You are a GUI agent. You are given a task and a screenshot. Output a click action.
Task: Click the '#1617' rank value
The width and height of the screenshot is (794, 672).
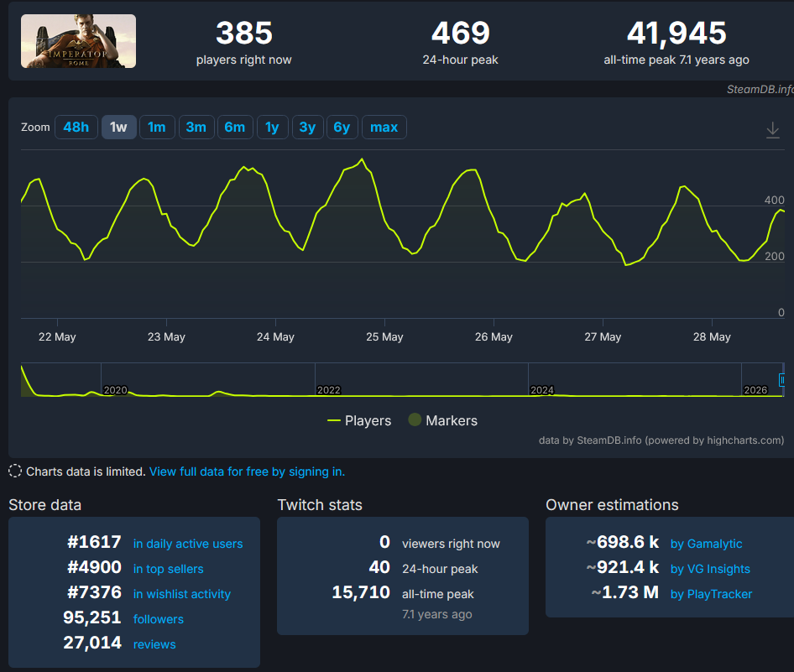coord(94,542)
